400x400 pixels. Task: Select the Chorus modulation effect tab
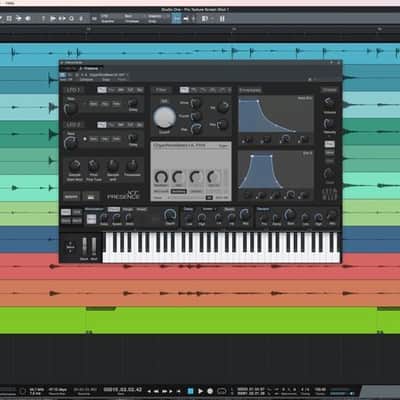pos(114,209)
